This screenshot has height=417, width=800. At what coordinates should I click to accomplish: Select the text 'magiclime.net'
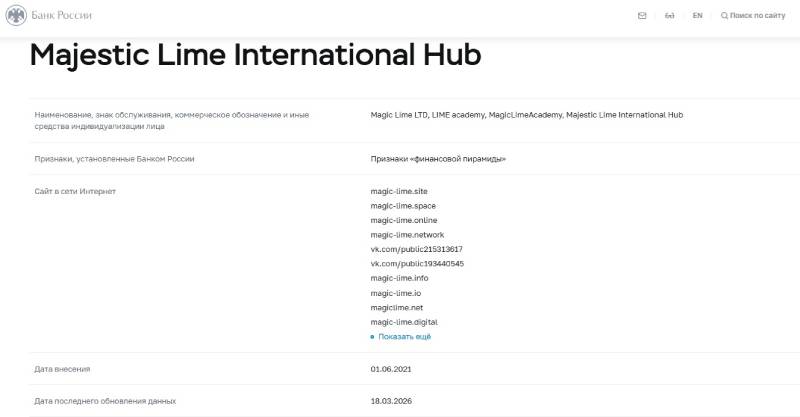tap(397, 308)
